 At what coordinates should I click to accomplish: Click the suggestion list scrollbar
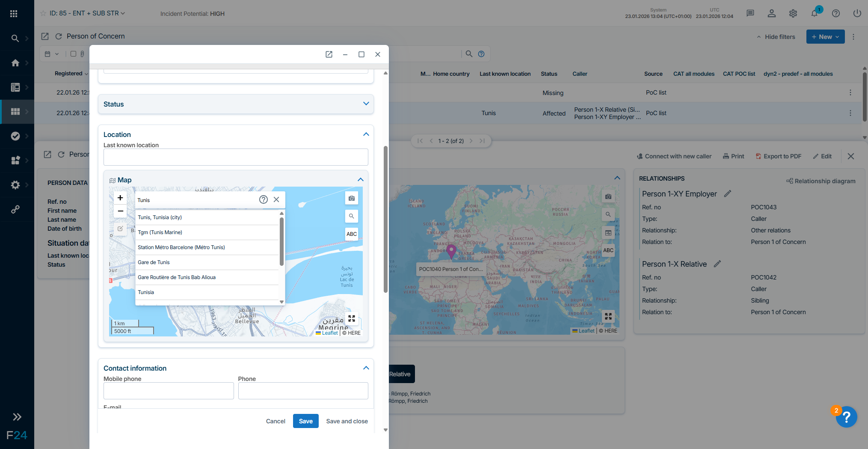(x=281, y=242)
